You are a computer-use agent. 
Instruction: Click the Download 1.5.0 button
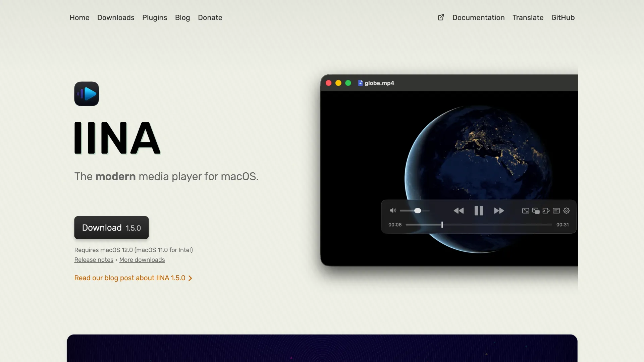click(111, 228)
